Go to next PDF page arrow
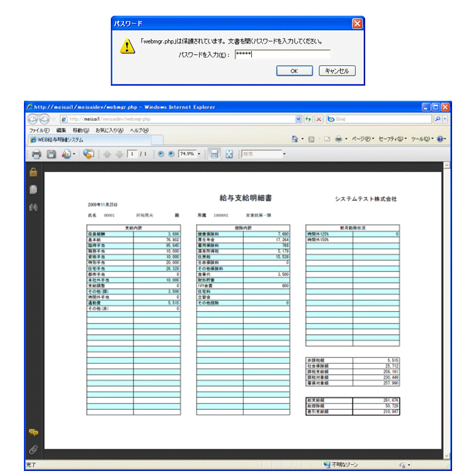Screen dimensions: 476x476 (x=119, y=154)
